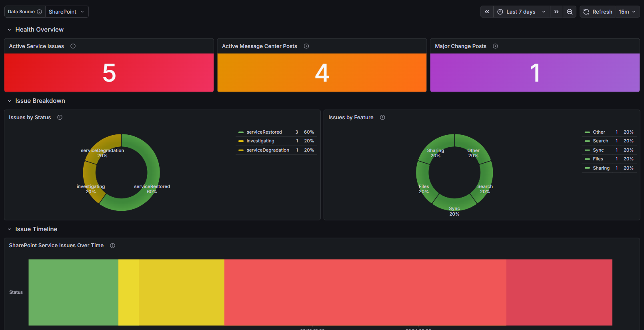
Task: Collapse the Issue Breakdown row
Action: (9, 101)
